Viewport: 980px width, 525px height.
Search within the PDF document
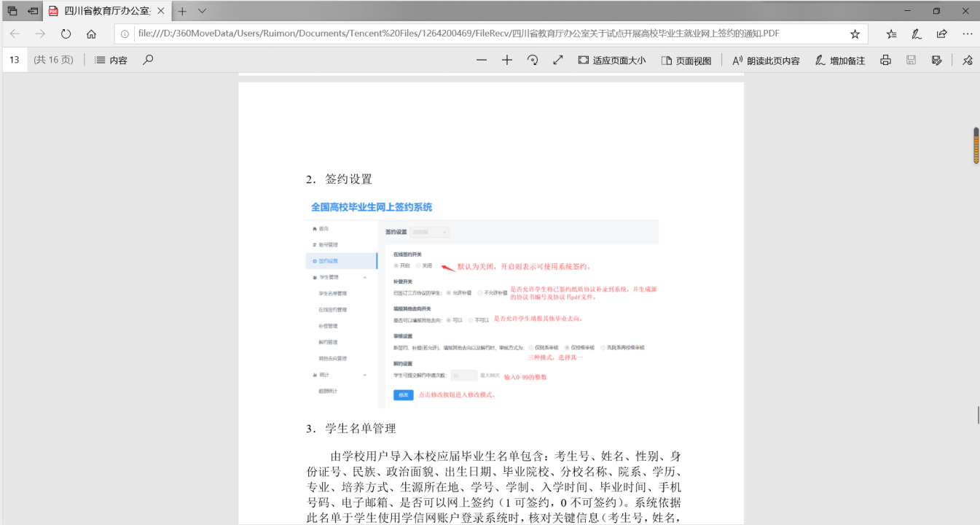coord(148,60)
